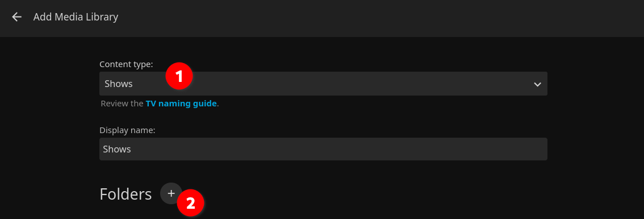Click the Content type label
Screen dimensions: 644x219
click(126, 64)
